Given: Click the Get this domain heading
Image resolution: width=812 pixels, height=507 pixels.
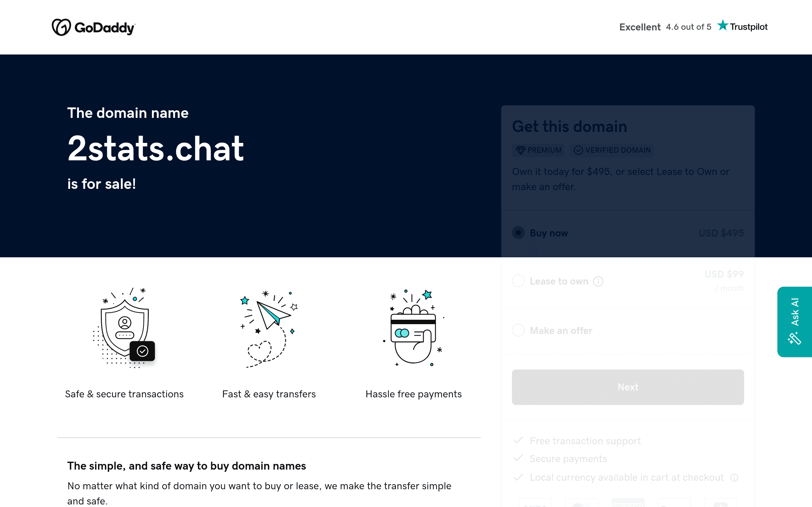Looking at the screenshot, I should [x=569, y=126].
